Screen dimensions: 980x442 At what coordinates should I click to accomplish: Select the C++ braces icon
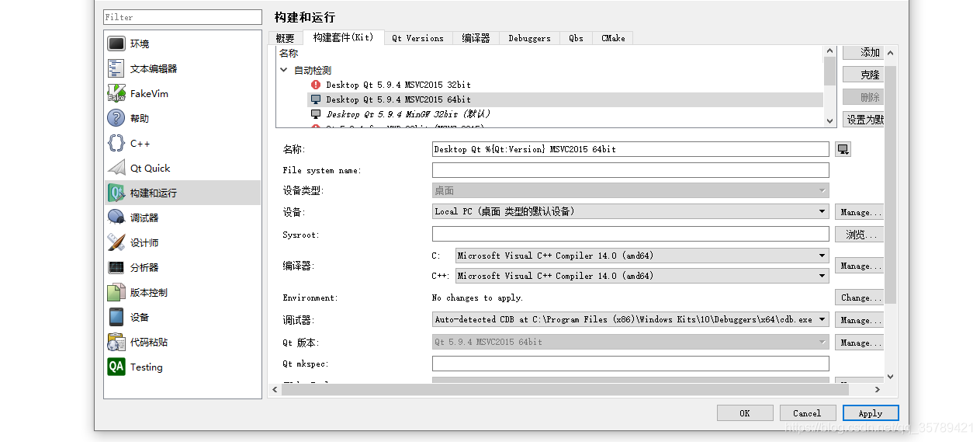[x=116, y=143]
